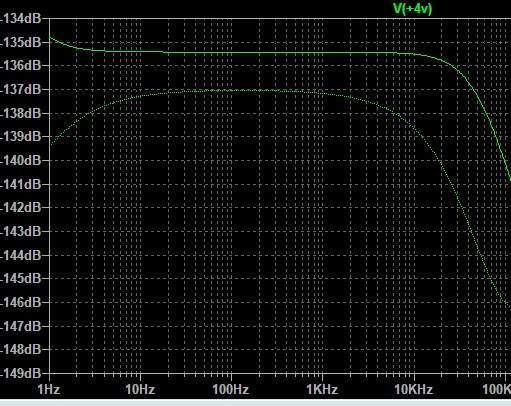Click the -135dB vertical axis label
This screenshot has height=406, width=511.
(21, 43)
